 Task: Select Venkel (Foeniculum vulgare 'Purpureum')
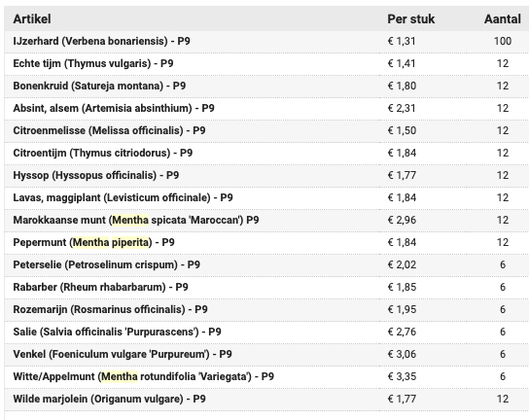[123, 354]
